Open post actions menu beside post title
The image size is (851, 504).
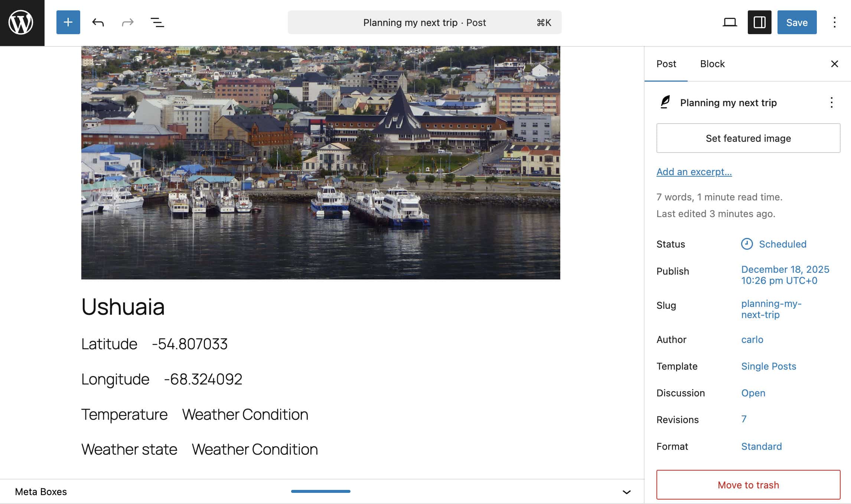click(831, 102)
